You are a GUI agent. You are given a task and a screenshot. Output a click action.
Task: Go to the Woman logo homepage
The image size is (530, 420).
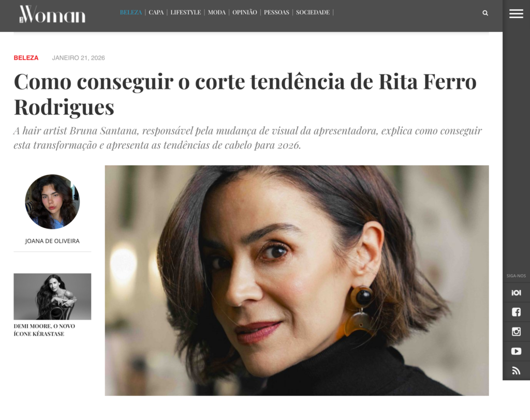click(52, 14)
